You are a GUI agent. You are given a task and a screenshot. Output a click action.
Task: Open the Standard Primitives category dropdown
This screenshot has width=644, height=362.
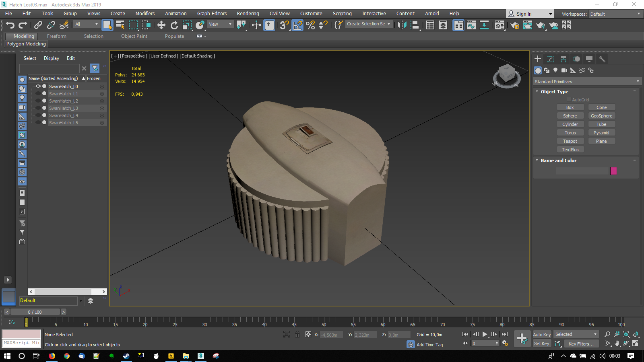pyautogui.click(x=587, y=82)
